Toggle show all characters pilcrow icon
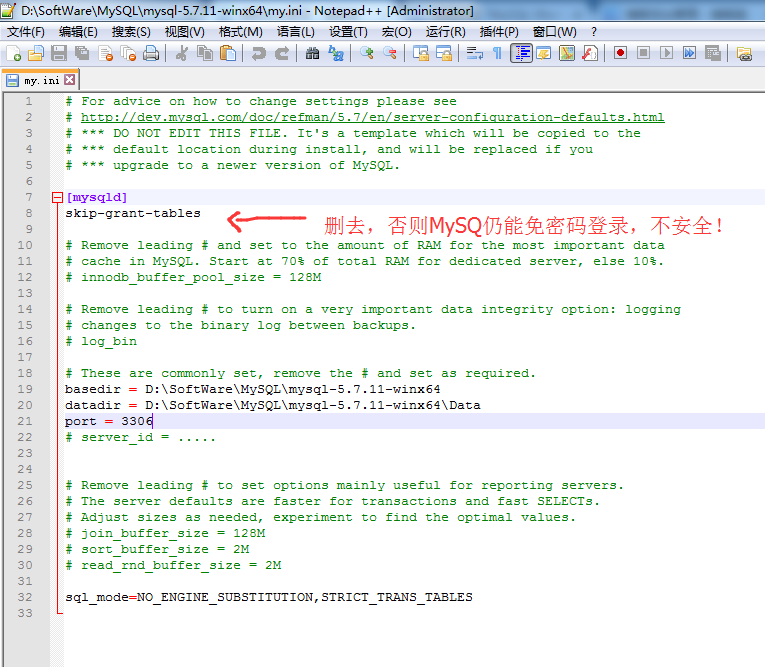Image resolution: width=765 pixels, height=667 pixels. pos(498,53)
